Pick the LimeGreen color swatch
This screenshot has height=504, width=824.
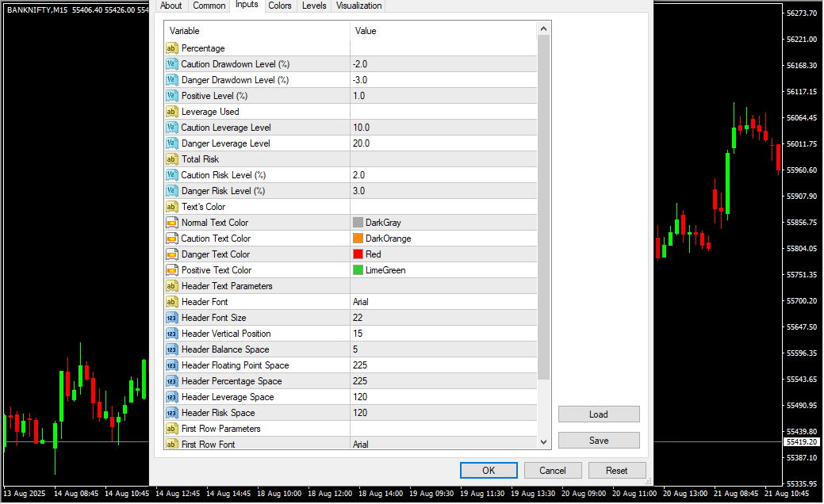coord(358,270)
